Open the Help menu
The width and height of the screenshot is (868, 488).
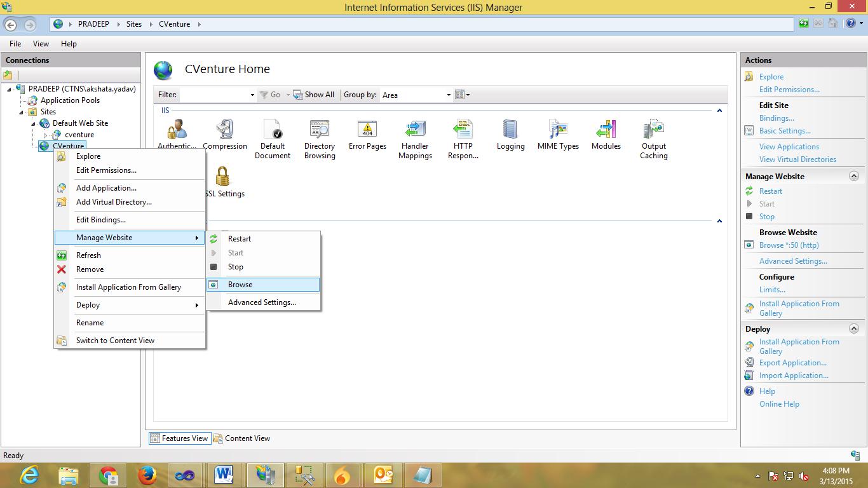click(x=69, y=44)
